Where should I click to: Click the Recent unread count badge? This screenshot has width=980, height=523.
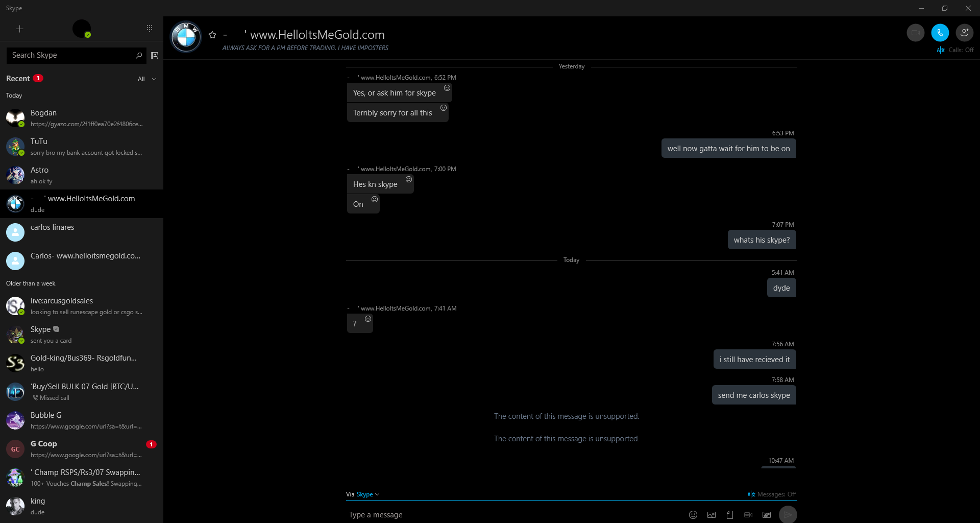[38, 79]
